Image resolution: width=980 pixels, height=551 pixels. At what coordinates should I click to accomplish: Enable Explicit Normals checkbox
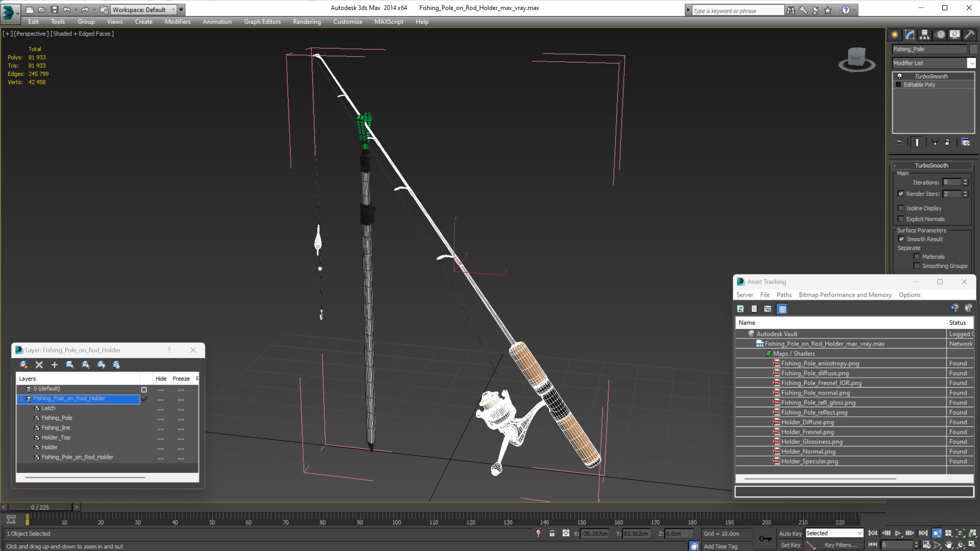coord(901,219)
